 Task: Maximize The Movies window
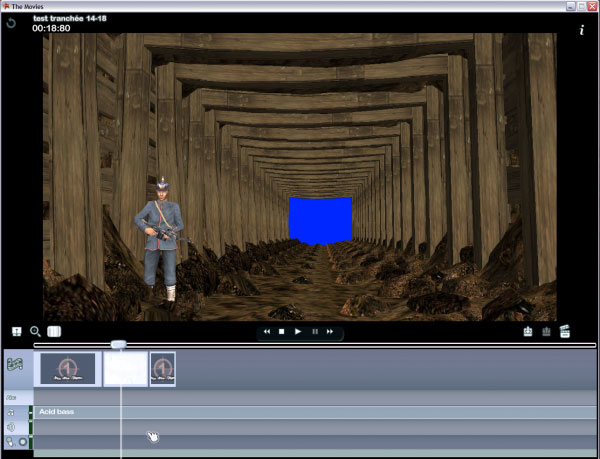coord(581,6)
